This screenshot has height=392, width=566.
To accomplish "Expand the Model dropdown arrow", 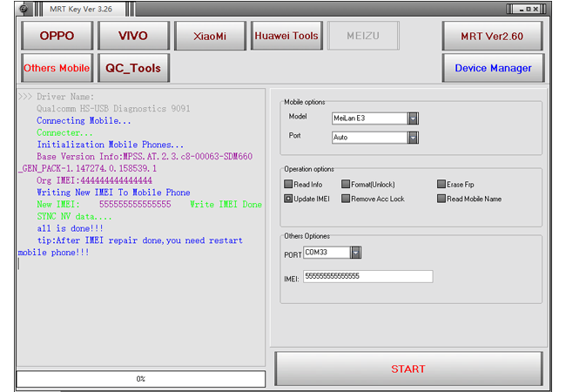I will pyautogui.click(x=413, y=118).
